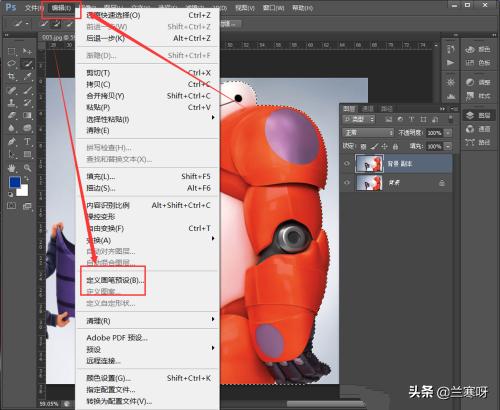Reset default foreground and background colors

pos(10,194)
